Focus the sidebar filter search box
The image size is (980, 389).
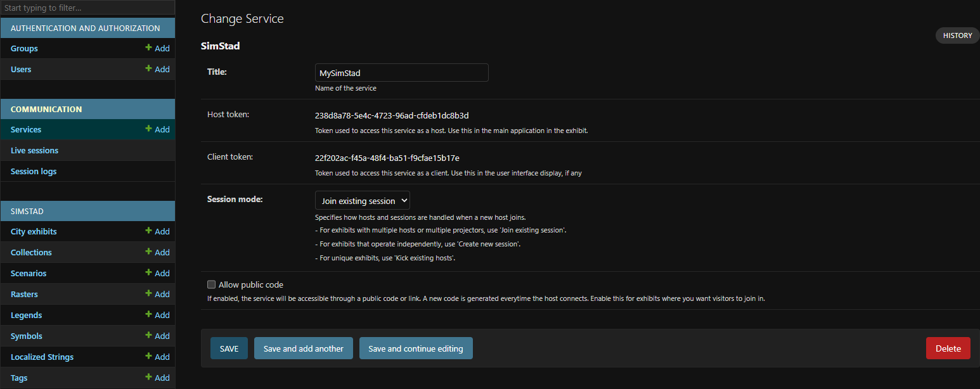(87, 8)
